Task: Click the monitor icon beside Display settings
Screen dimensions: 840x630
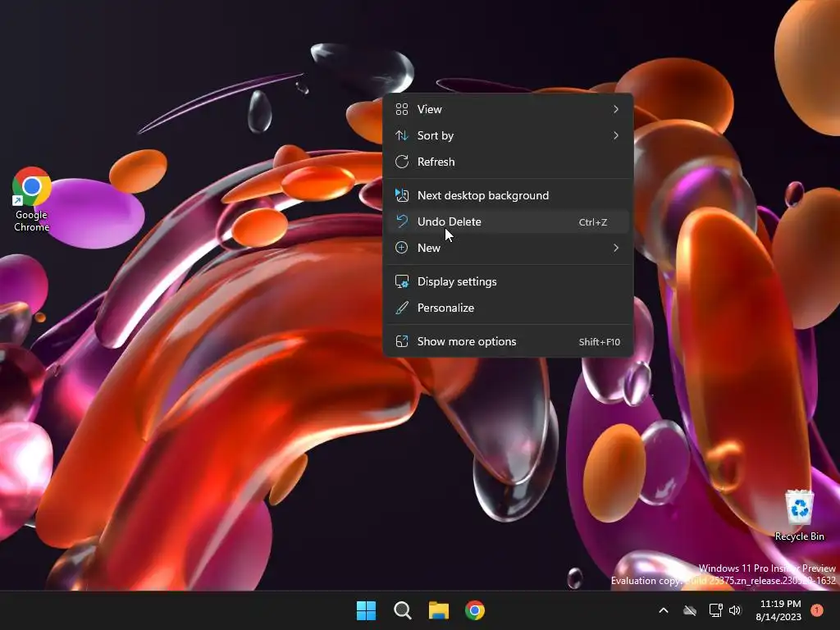Action: click(402, 281)
